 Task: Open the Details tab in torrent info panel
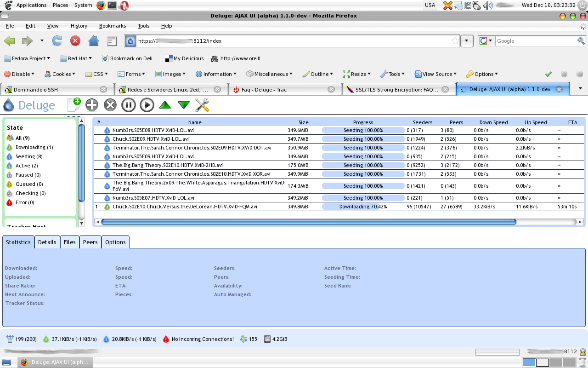(x=47, y=242)
